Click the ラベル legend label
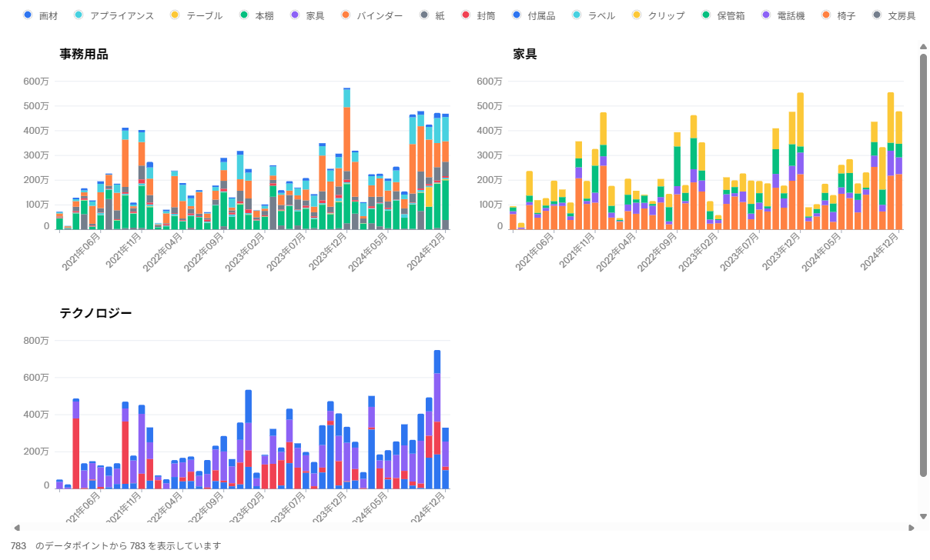 pos(601,15)
